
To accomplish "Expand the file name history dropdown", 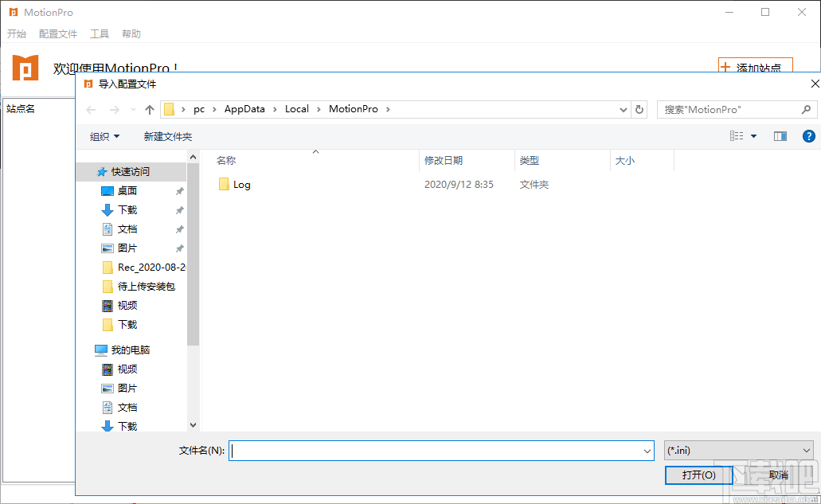I will [650, 450].
